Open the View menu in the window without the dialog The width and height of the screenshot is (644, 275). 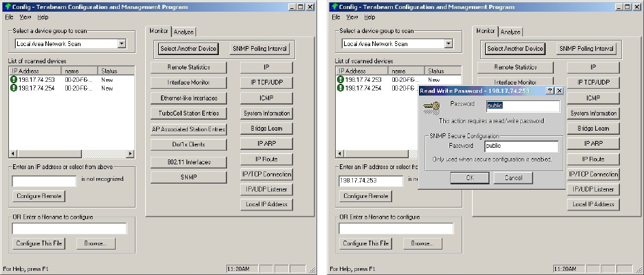click(25, 17)
